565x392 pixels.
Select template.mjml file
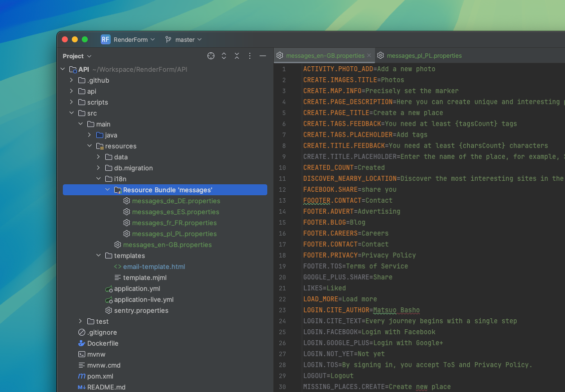145,277
